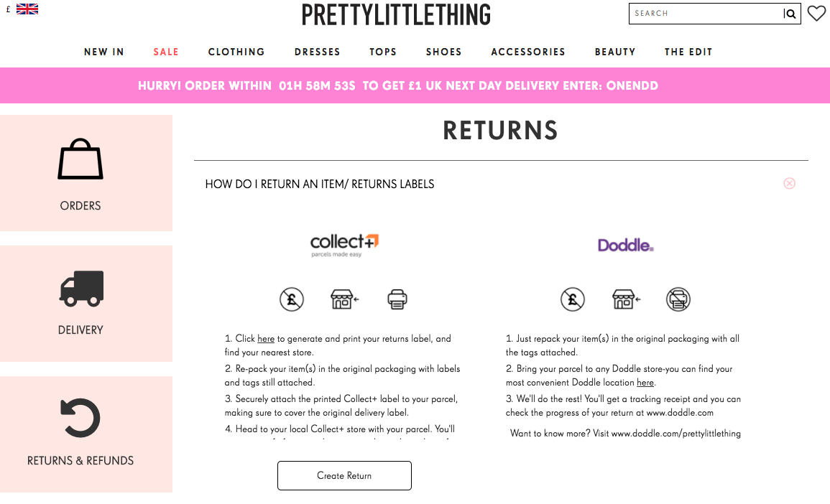Open the DRESSES menu item

pyautogui.click(x=317, y=52)
